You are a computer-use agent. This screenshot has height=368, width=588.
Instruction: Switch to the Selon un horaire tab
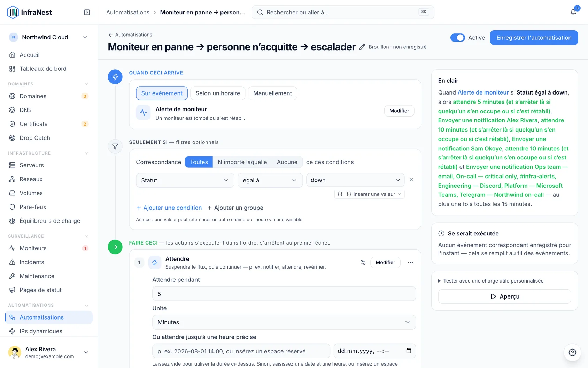[218, 93]
